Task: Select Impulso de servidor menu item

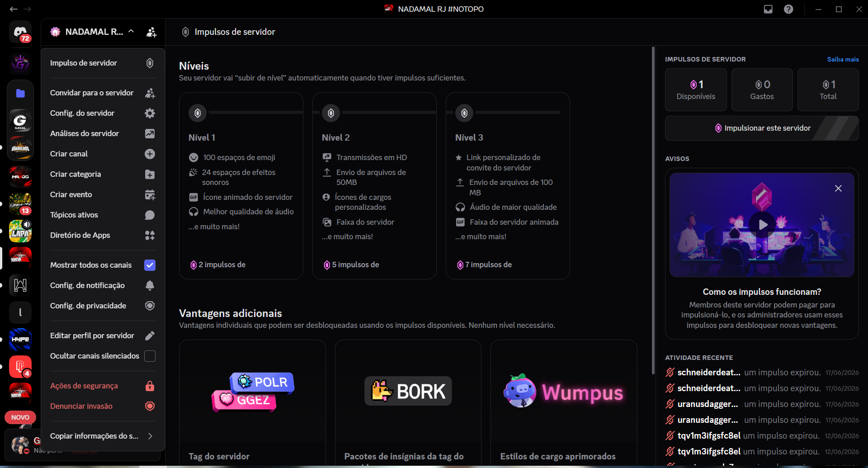Action: (x=103, y=63)
